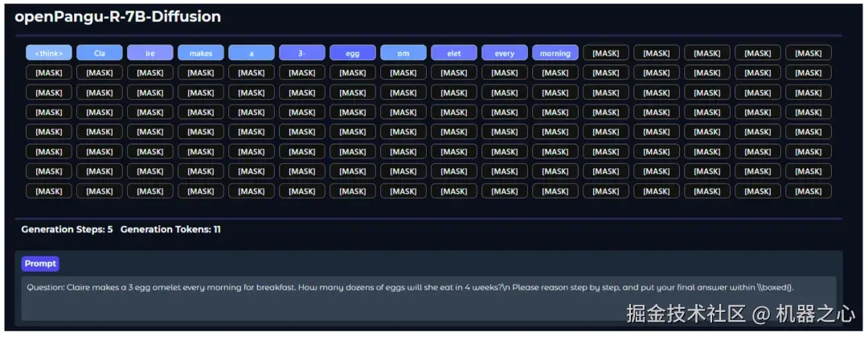Select the 'makes' token chip
The height and width of the screenshot is (337, 868).
(201, 53)
